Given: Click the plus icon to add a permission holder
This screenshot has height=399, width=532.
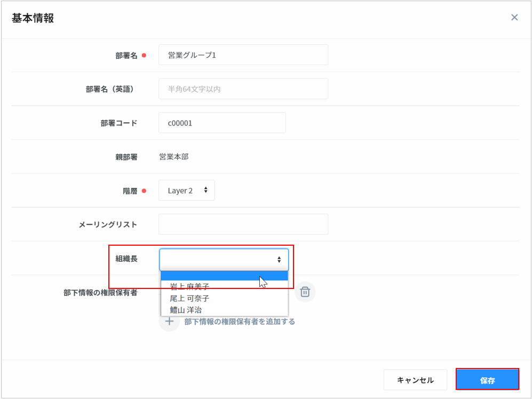Looking at the screenshot, I should (169, 322).
